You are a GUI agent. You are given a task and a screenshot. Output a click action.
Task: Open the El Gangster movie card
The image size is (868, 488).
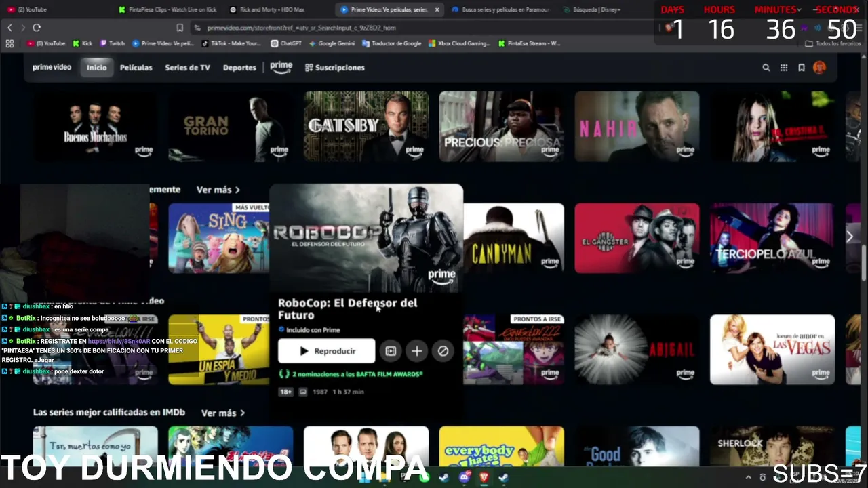(x=637, y=238)
